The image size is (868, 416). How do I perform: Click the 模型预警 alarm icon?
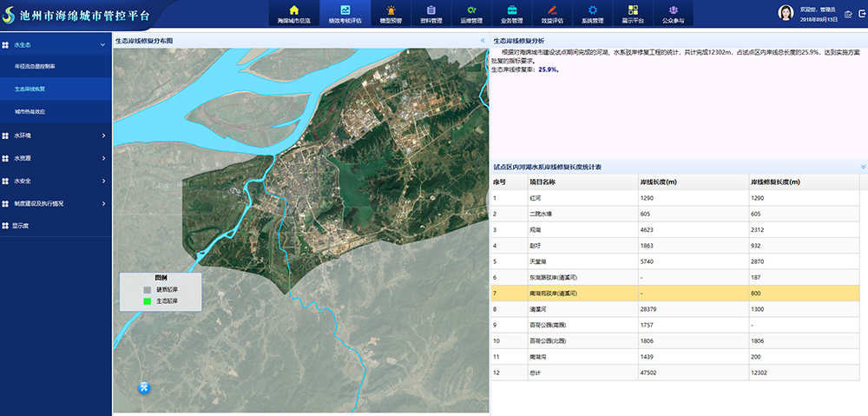[391, 10]
